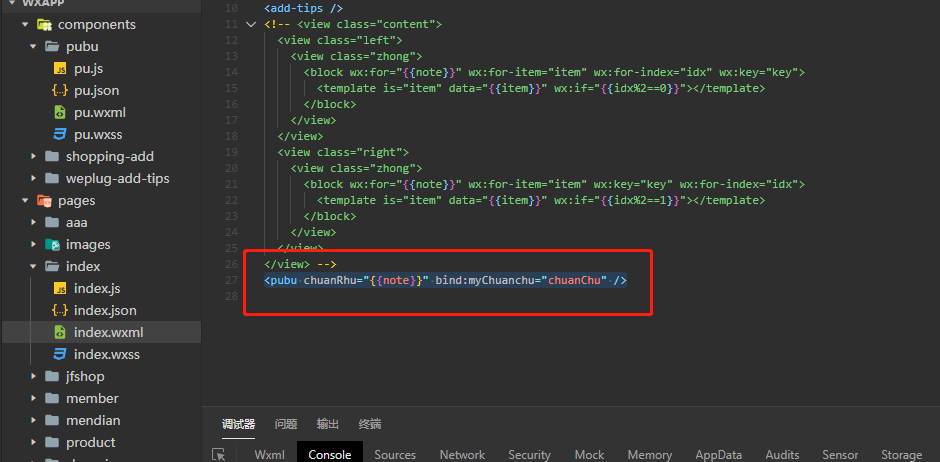Image resolution: width=940 pixels, height=462 pixels.
Task: Open the AppData devtools tab
Action: point(719,455)
